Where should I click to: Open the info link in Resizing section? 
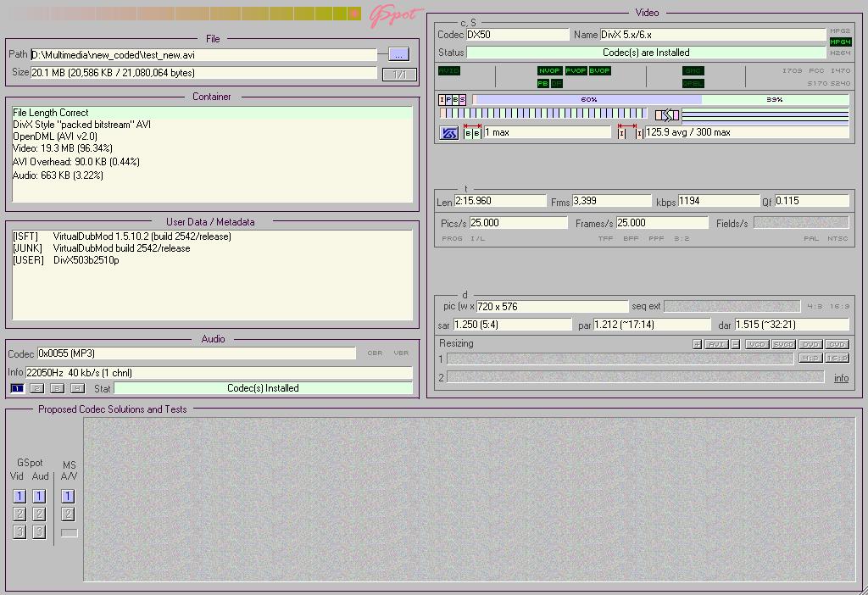[x=841, y=378]
